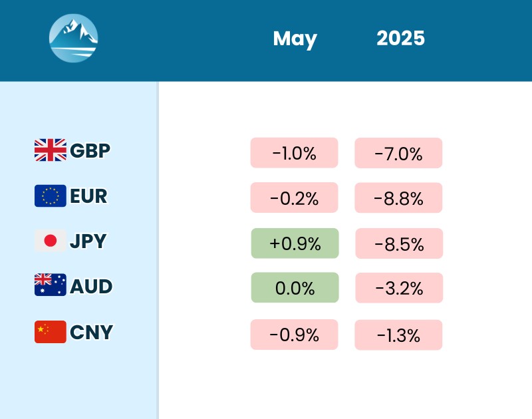Click the Chinese flag icon
The image size is (532, 419).
click(51, 331)
